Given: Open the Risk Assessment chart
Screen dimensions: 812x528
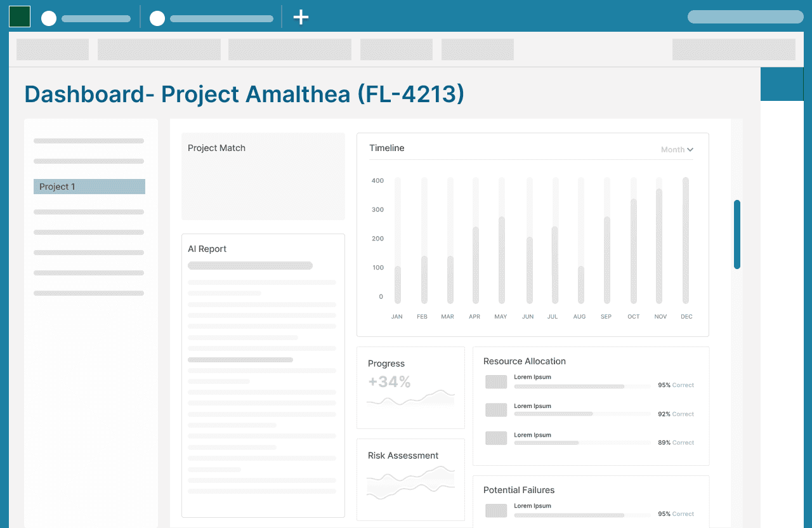Looking at the screenshot, I should coord(410,483).
